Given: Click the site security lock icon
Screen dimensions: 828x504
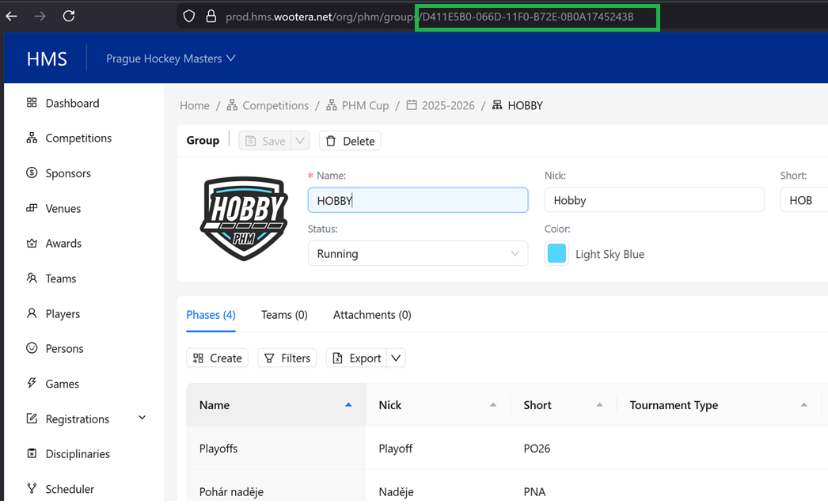Looking at the screenshot, I should [211, 16].
